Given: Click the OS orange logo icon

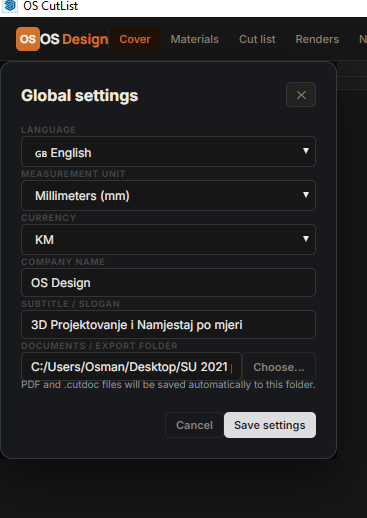Looking at the screenshot, I should [x=28, y=39].
